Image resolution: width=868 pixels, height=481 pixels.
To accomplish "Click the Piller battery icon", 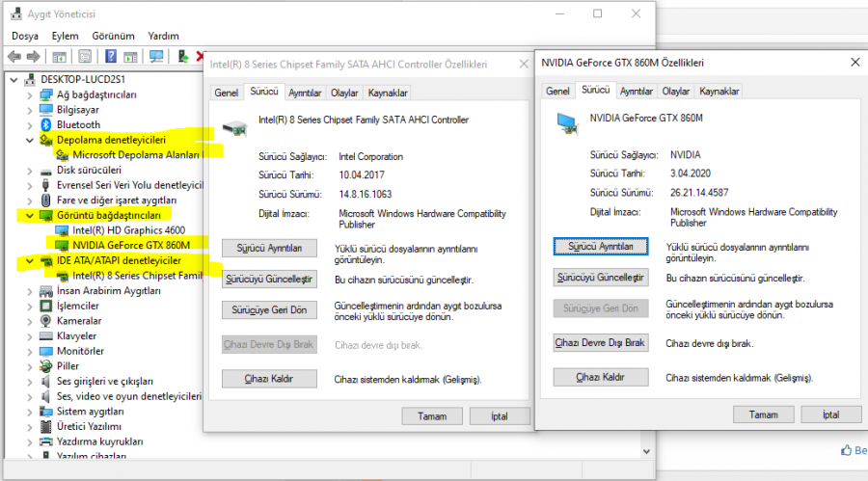I will pos(46,366).
